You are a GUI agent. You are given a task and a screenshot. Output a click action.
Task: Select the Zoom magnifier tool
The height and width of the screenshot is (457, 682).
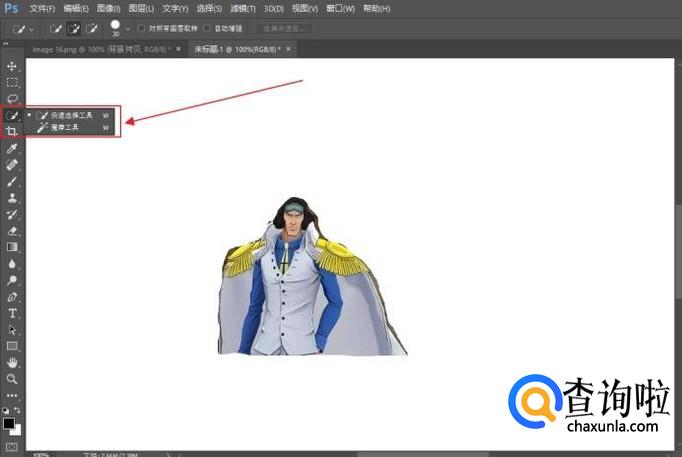pos(12,379)
